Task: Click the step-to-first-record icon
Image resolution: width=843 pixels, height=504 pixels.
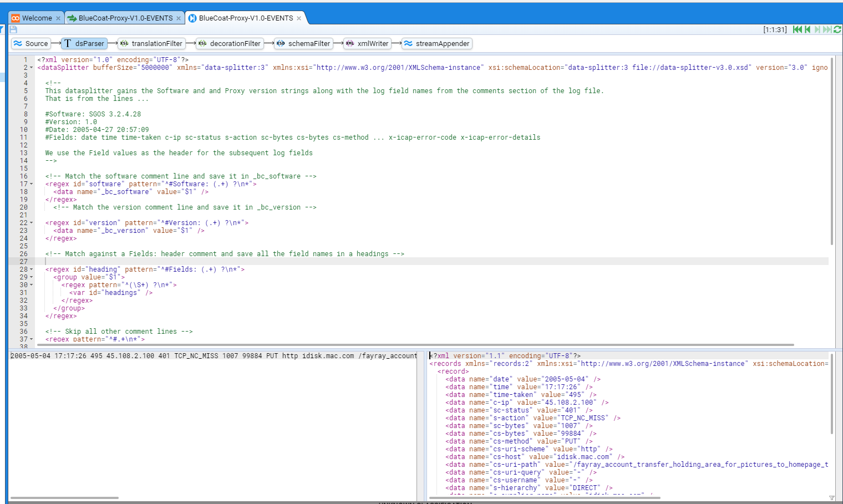Action: (x=797, y=29)
